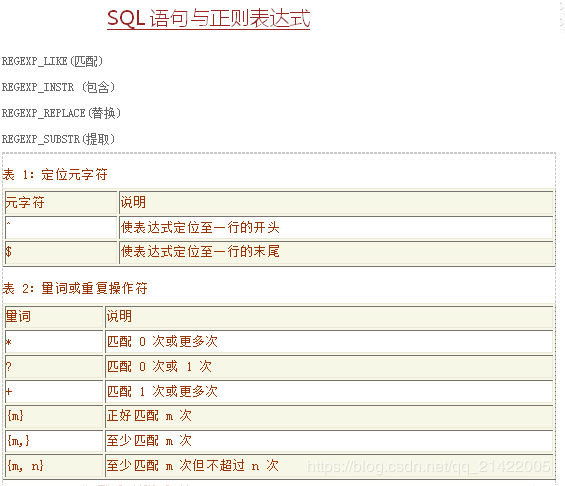565x486 pixels.
Task: Select the {m,} quantifier cell
Action: pos(54,441)
